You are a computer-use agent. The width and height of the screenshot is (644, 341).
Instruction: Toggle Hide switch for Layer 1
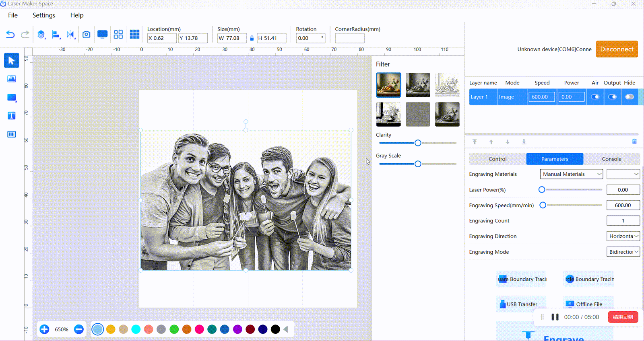630,97
